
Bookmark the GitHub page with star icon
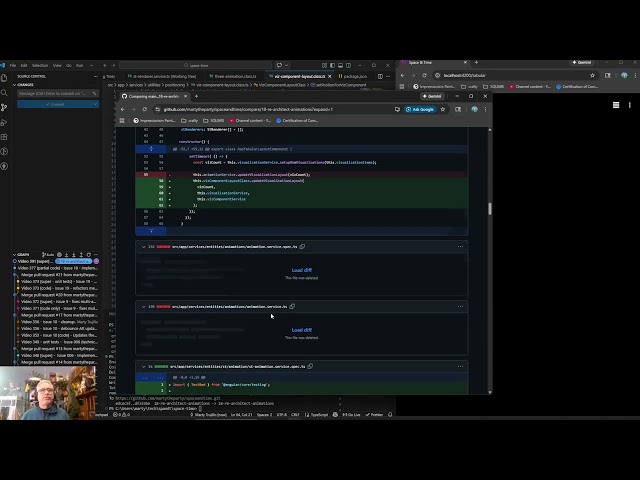coord(443,109)
